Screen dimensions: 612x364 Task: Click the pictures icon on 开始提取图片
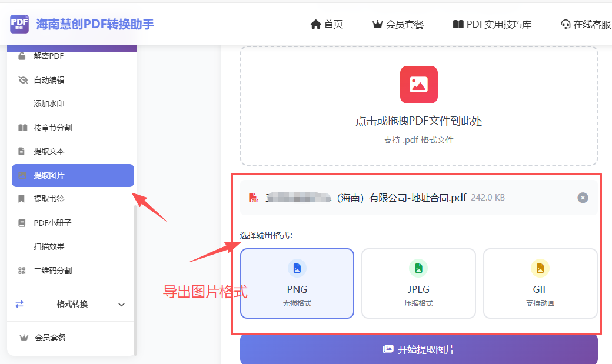point(388,349)
